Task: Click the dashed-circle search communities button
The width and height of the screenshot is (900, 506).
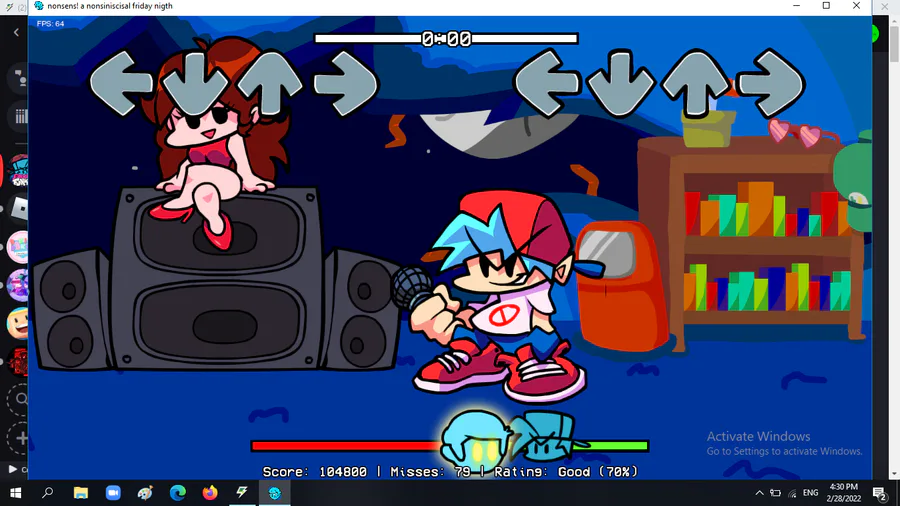Action: 20,399
